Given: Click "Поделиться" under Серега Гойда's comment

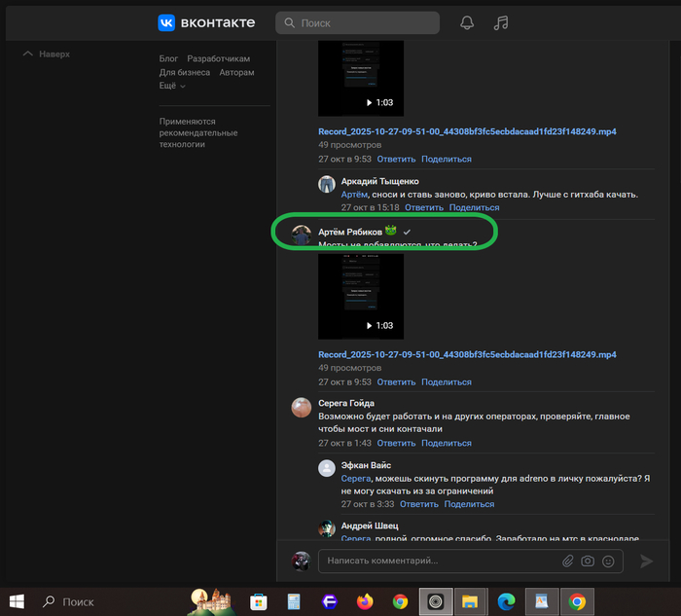Looking at the screenshot, I should (x=446, y=443).
